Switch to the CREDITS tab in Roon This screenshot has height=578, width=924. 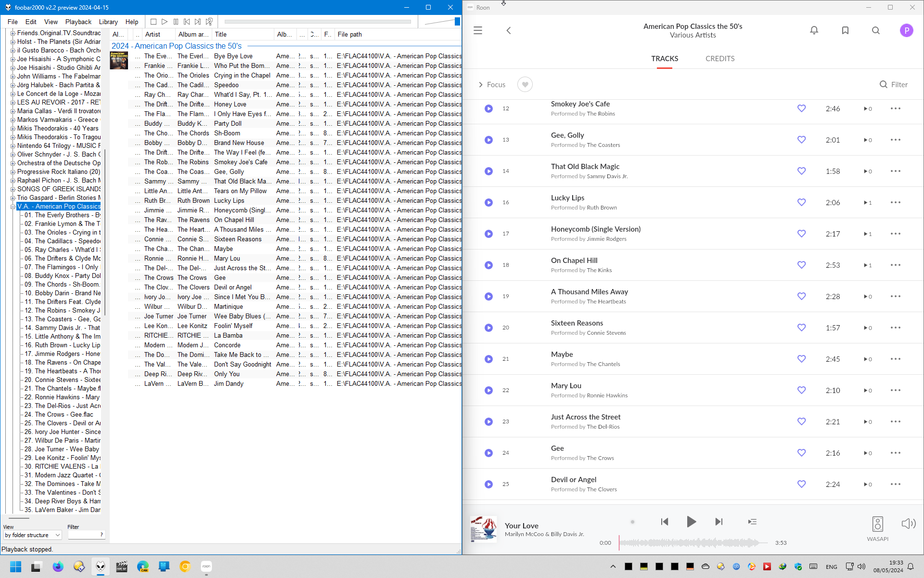[x=720, y=59]
